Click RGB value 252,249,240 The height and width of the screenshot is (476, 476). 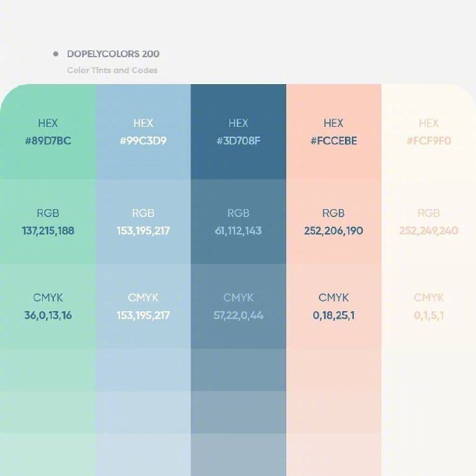click(x=428, y=231)
